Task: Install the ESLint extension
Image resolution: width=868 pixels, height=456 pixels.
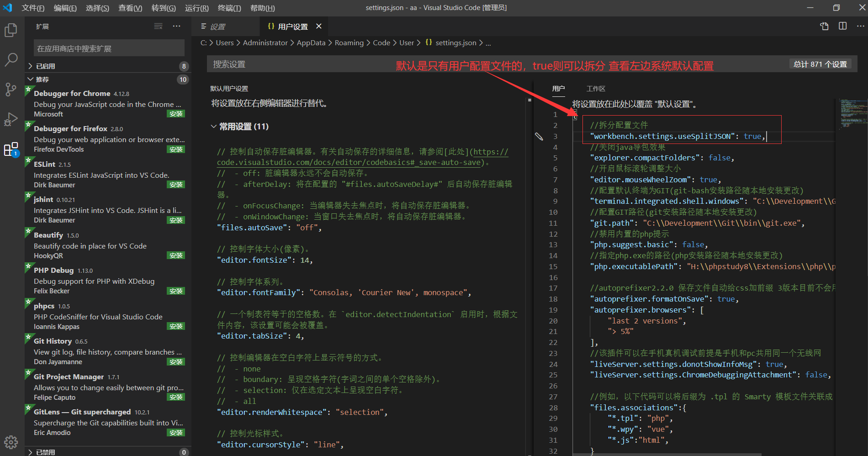Action: click(x=176, y=185)
